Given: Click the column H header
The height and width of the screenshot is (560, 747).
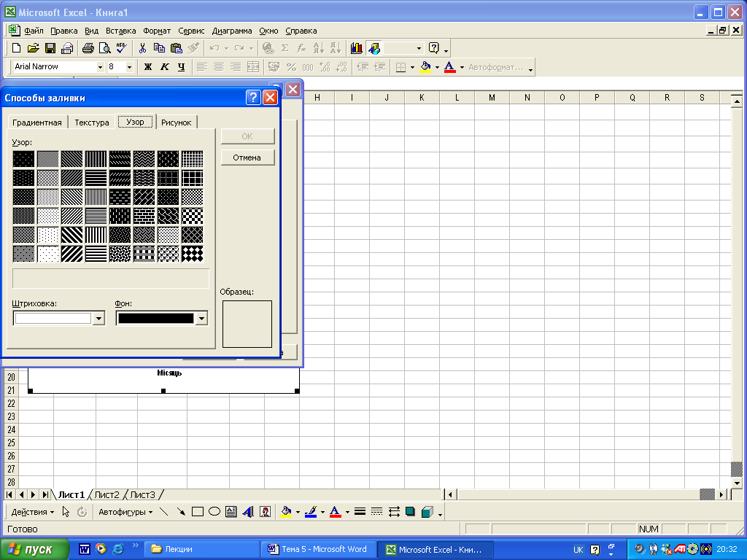Looking at the screenshot, I should click(317, 98).
